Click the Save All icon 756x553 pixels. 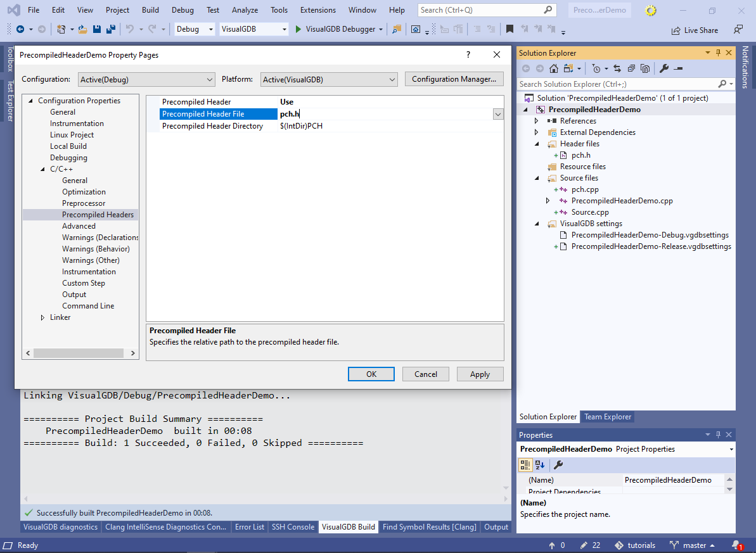[111, 29]
